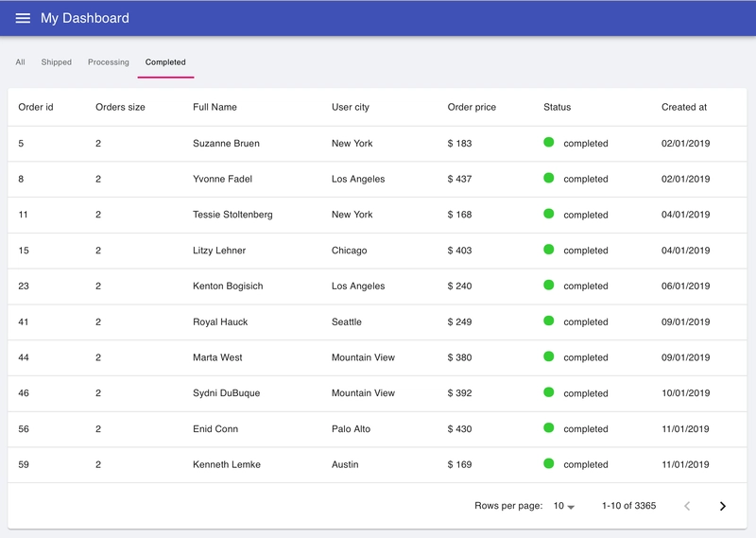Click the 1-10 of 3365 pagination text
The width and height of the screenshot is (756, 538).
click(x=628, y=506)
